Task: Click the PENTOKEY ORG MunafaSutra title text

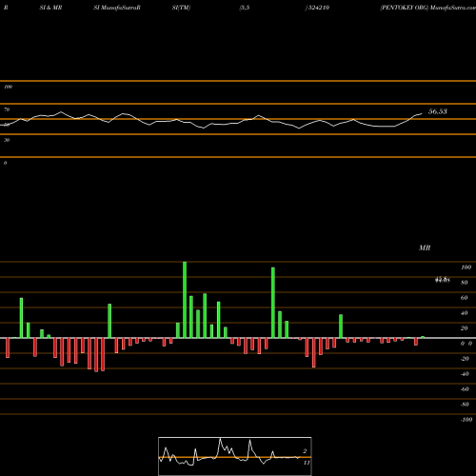Action: click(427, 8)
